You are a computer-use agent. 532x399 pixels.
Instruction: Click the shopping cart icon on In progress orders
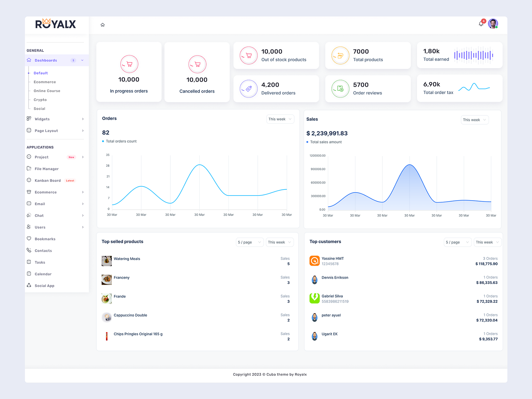point(129,64)
